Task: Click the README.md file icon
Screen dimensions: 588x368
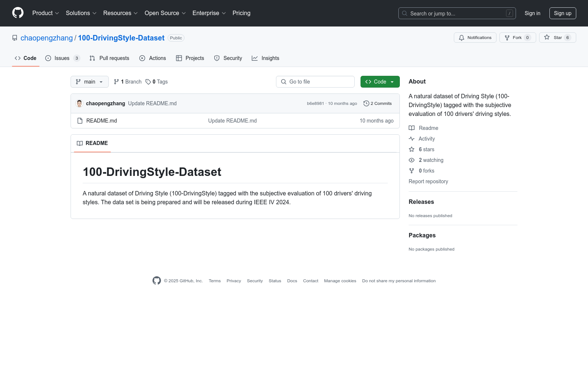Action: tap(80, 121)
